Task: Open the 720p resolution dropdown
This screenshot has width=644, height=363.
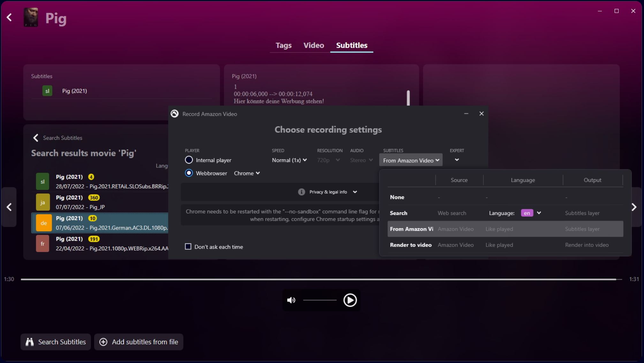Action: click(328, 160)
